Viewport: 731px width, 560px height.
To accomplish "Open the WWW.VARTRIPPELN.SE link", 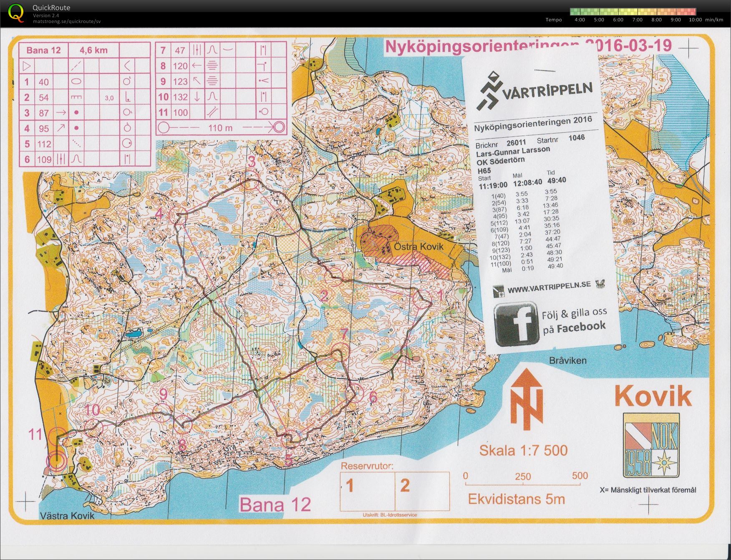I will [x=549, y=287].
